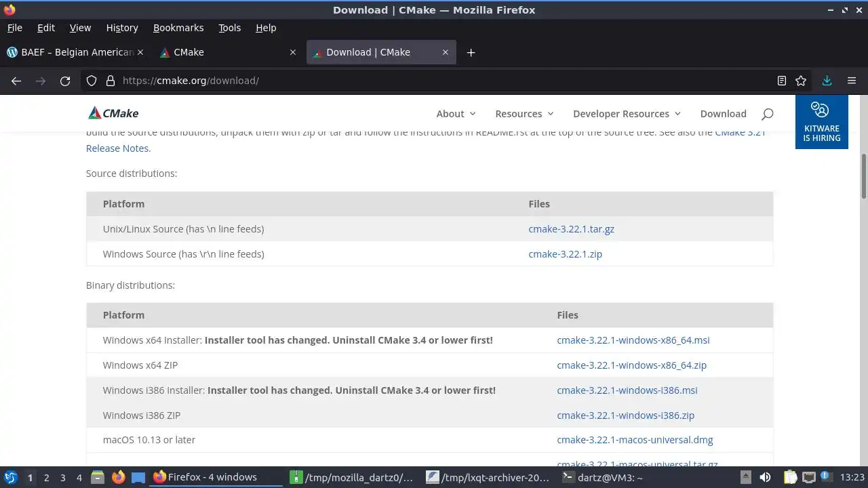This screenshot has height=488, width=868.
Task: Launch file manager from taskbar quick launch
Action: [x=97, y=477]
